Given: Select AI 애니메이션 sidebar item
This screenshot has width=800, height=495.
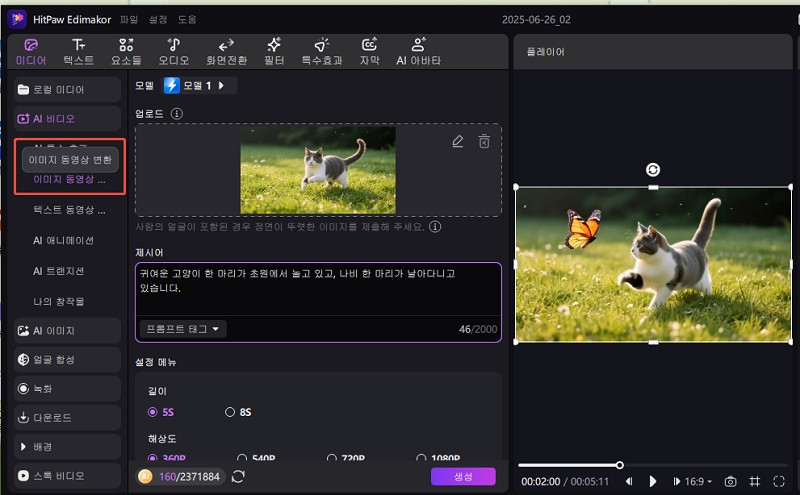Looking at the screenshot, I should click(x=63, y=240).
